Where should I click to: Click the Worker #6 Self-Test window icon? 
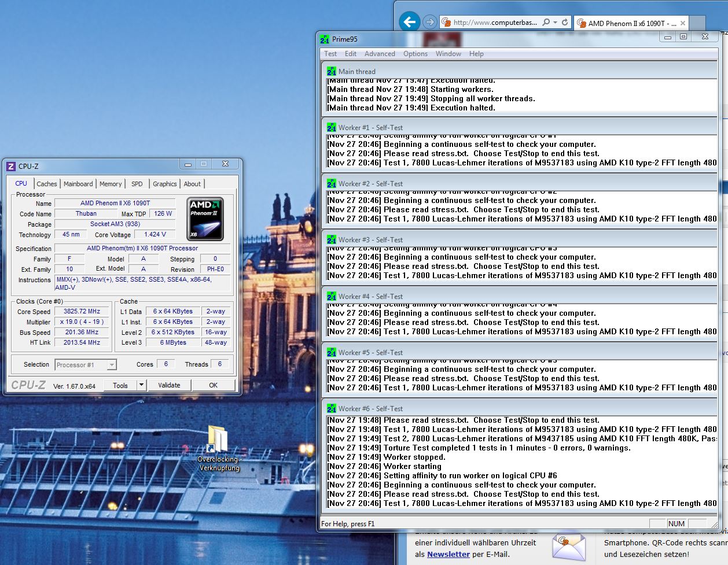coord(331,409)
